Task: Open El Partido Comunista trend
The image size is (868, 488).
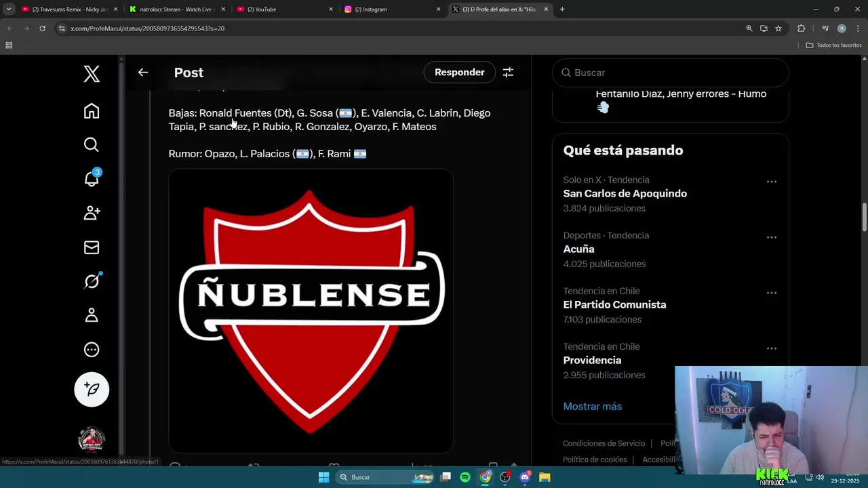Action: coord(614,305)
